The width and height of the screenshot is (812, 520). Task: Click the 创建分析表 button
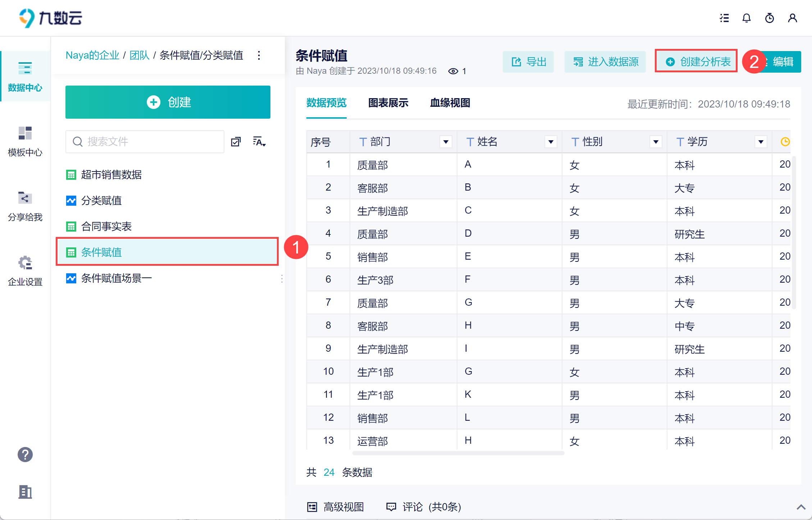point(697,62)
